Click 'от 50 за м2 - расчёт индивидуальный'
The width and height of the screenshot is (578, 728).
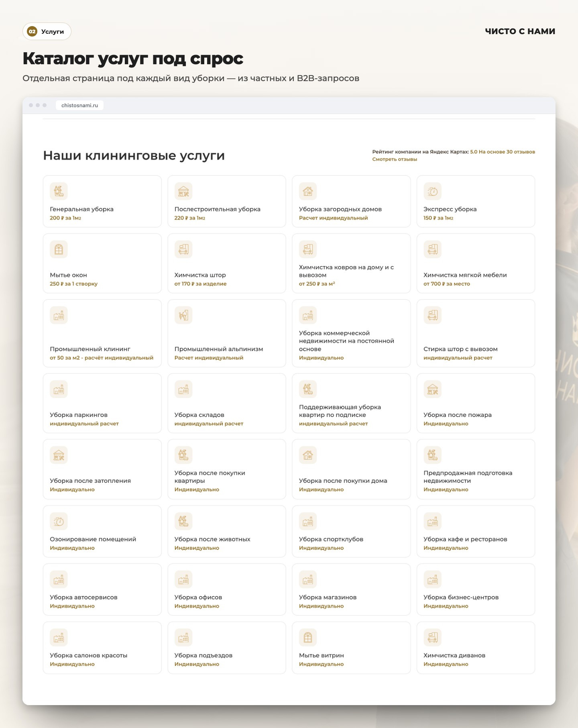(x=102, y=358)
